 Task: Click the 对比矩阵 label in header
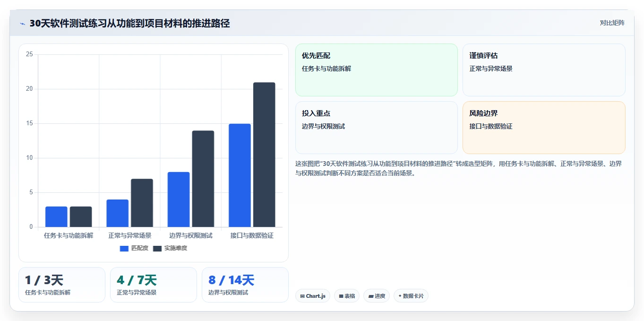(x=612, y=23)
